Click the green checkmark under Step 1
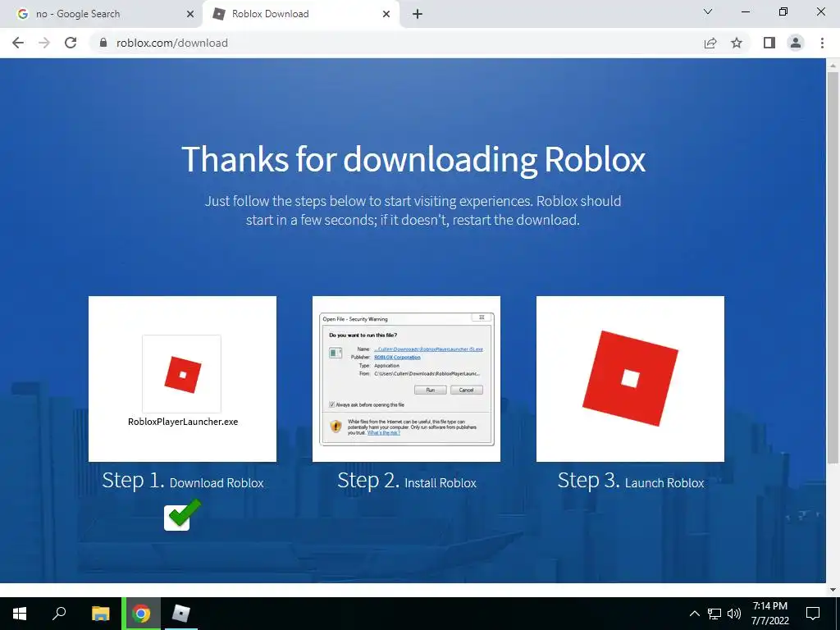This screenshot has width=840, height=630. (182, 515)
